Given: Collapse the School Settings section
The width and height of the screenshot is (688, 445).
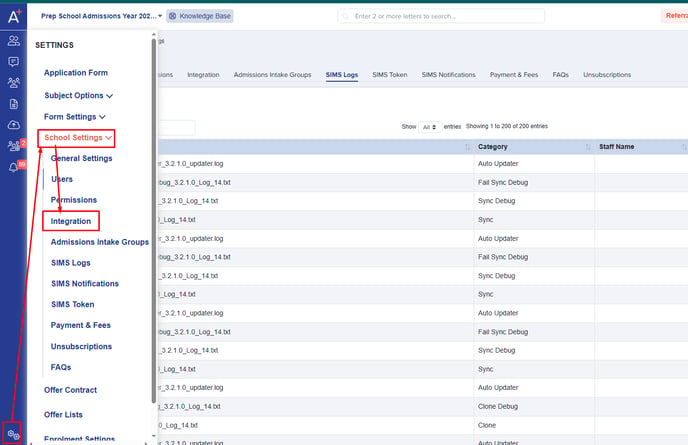Looking at the screenshot, I should point(76,138).
